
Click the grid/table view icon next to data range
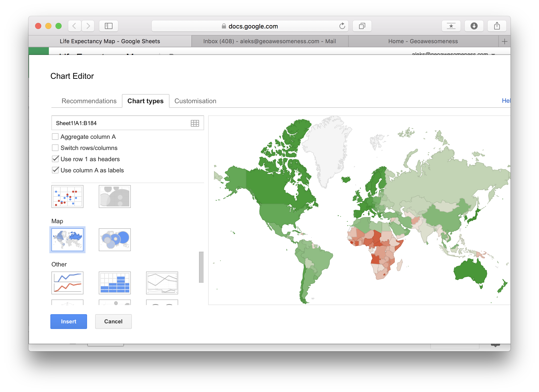[x=194, y=123]
